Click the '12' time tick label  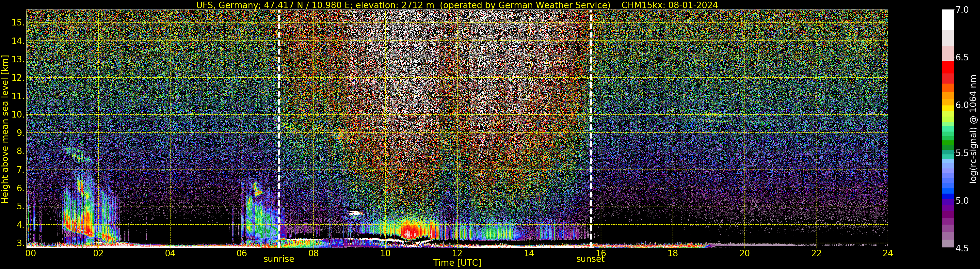coord(457,253)
